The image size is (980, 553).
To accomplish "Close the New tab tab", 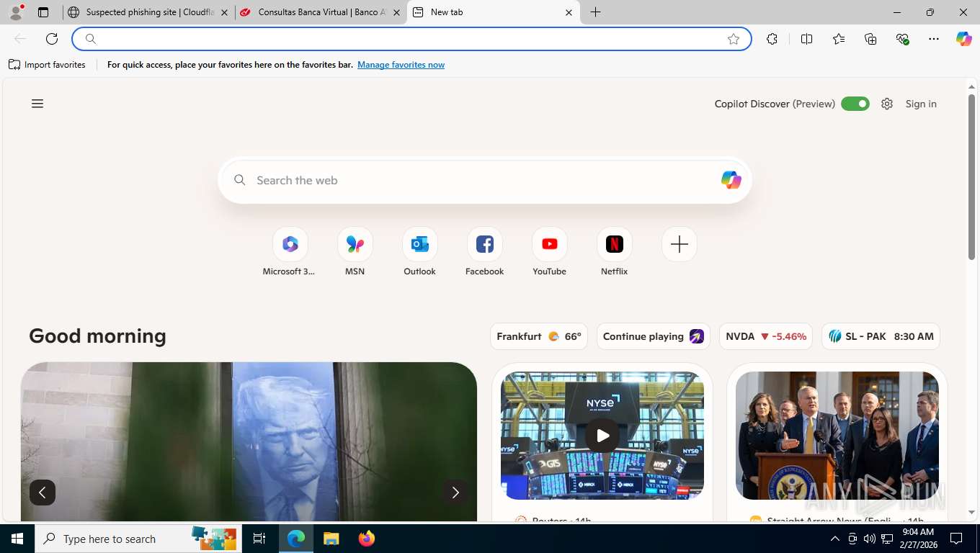I will click(x=569, y=12).
